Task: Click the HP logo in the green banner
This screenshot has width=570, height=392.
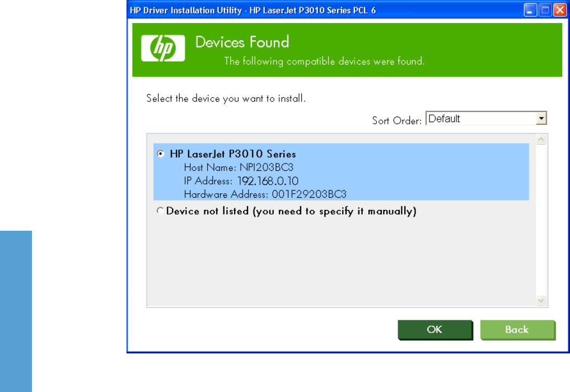Action: click(163, 48)
